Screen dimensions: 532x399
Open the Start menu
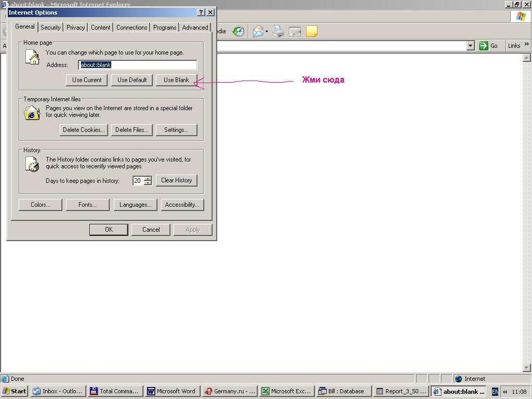[14, 391]
